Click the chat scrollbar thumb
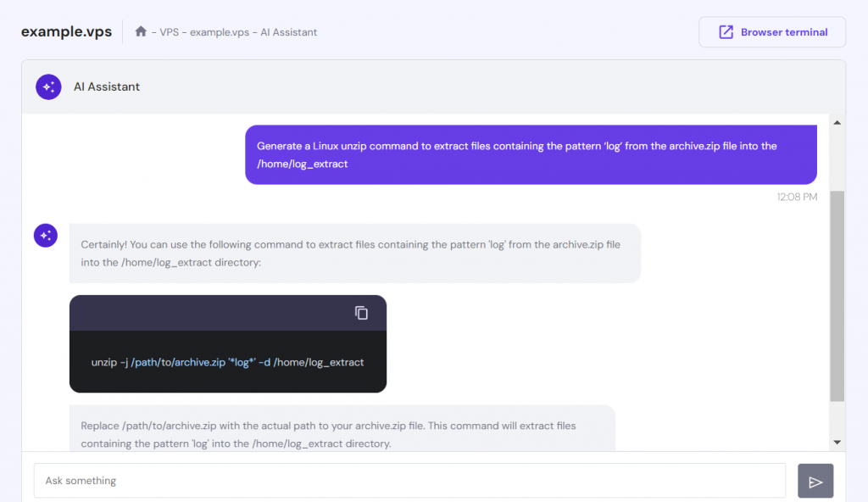The width and height of the screenshot is (868, 502). point(837,295)
